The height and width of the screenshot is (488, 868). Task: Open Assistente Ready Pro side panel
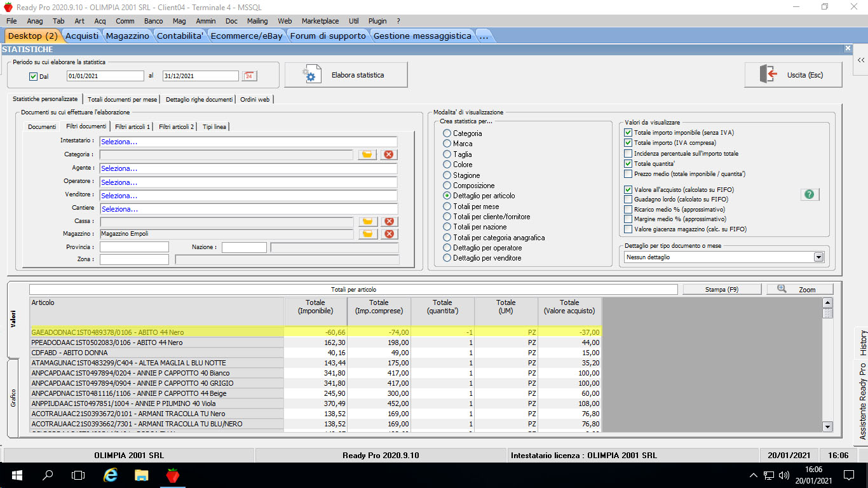pyautogui.click(x=862, y=402)
